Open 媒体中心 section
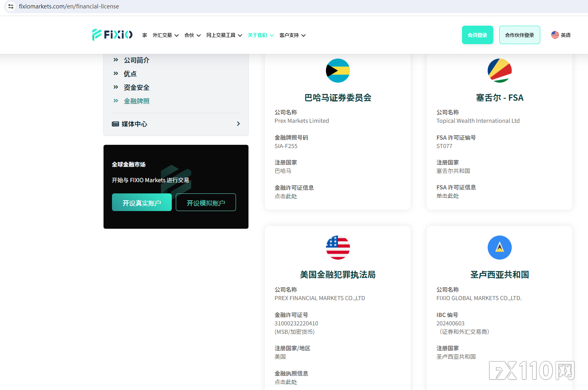 coord(176,124)
